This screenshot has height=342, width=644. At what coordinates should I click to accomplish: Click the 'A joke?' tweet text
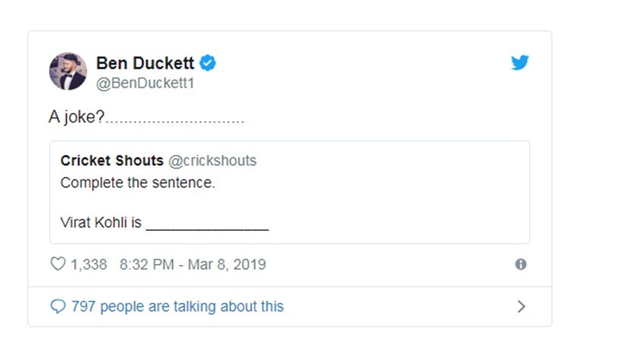77,117
